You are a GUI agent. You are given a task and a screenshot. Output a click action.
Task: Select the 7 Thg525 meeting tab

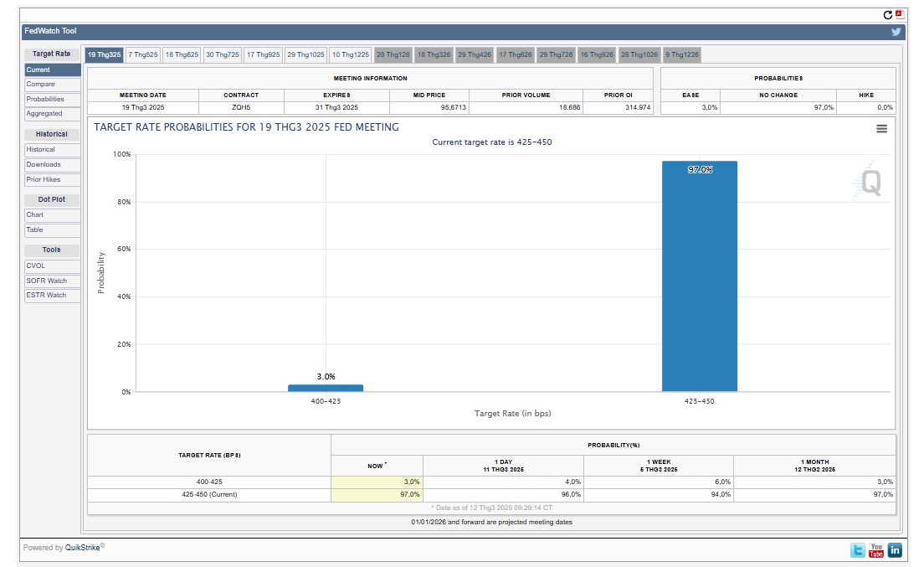tap(143, 54)
